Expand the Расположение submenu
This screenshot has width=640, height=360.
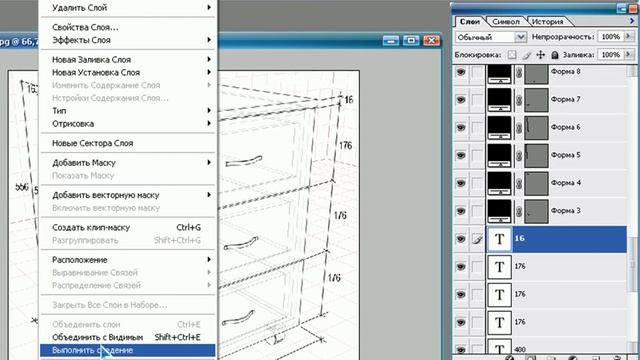209,260
